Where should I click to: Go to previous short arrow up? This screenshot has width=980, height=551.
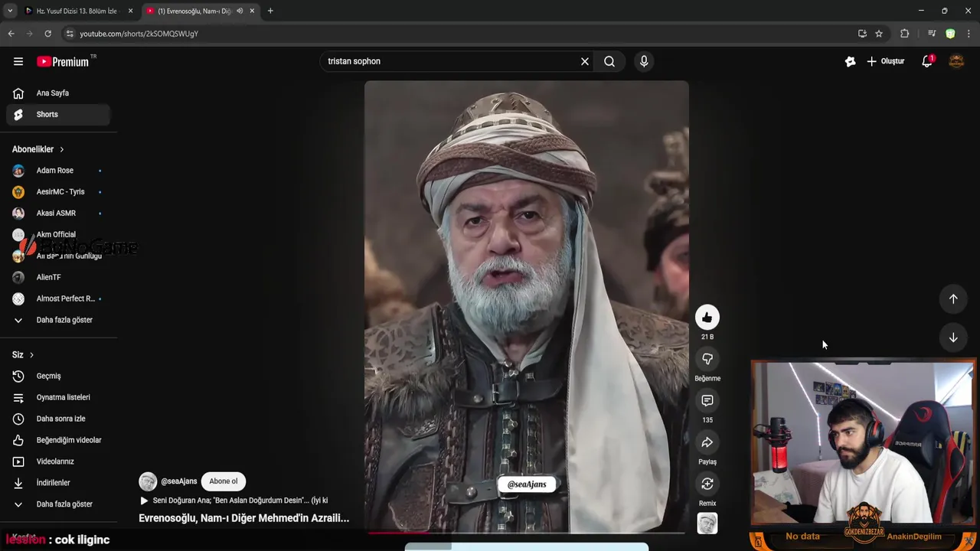point(953,299)
